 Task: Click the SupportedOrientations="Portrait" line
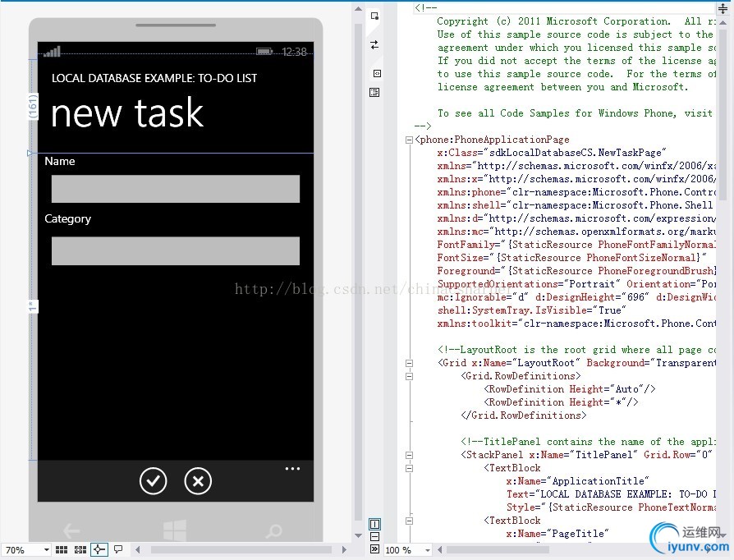[x=576, y=284]
